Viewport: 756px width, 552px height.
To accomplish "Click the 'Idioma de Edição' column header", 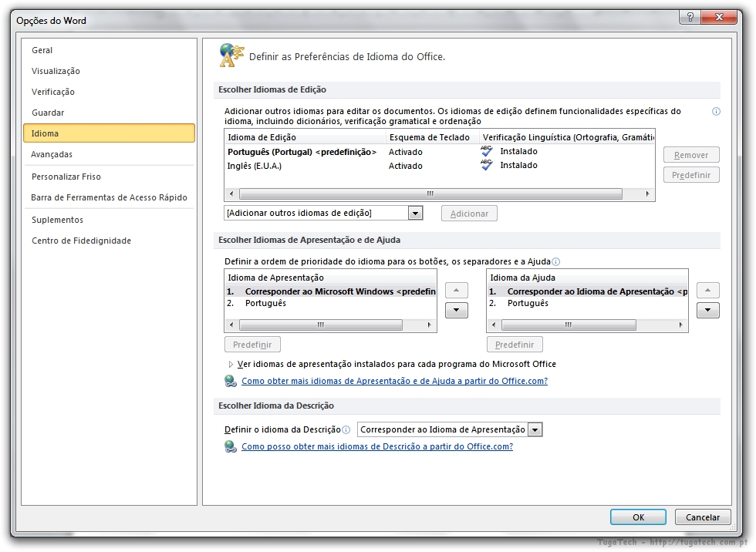I will tap(305, 137).
